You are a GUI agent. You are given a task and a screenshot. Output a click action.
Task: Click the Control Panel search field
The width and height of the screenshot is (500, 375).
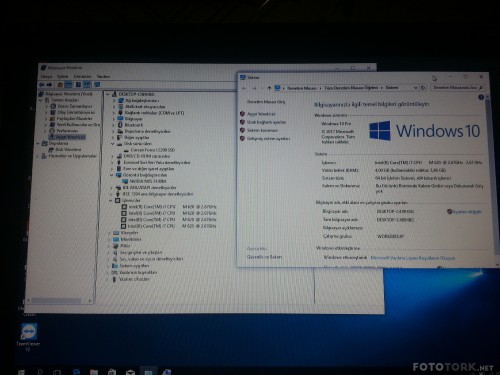click(457, 87)
